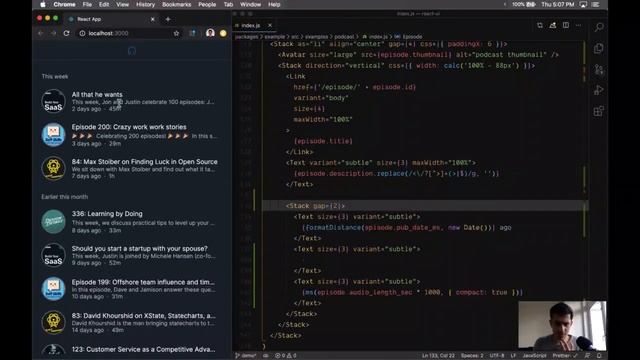Click the thumbnail of Episode 200
640x360 pixels.
[x=53, y=135]
